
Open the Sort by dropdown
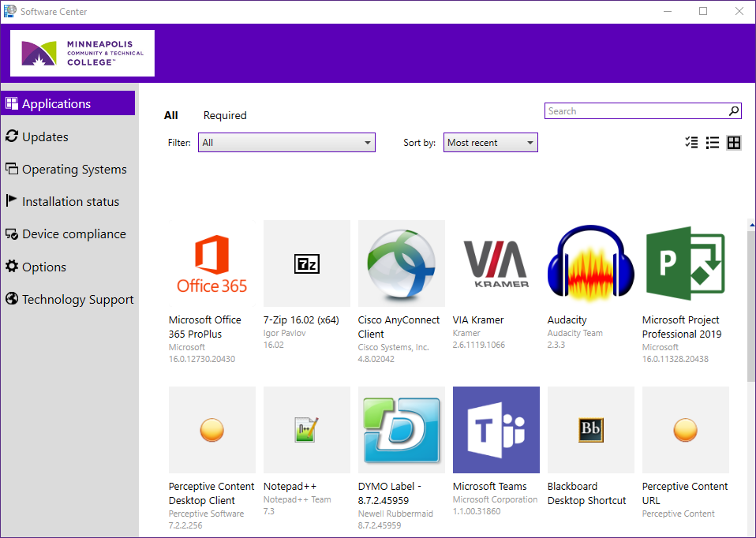click(x=490, y=143)
